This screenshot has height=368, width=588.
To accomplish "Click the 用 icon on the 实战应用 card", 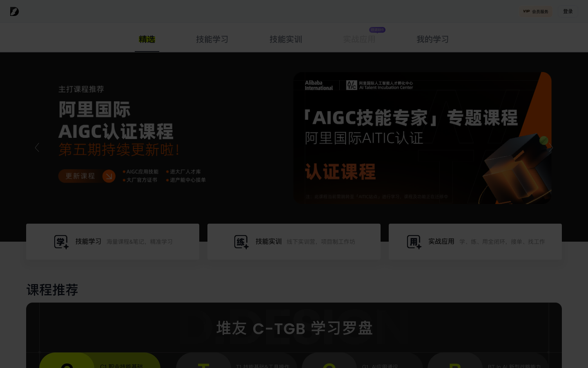I will 414,242.
